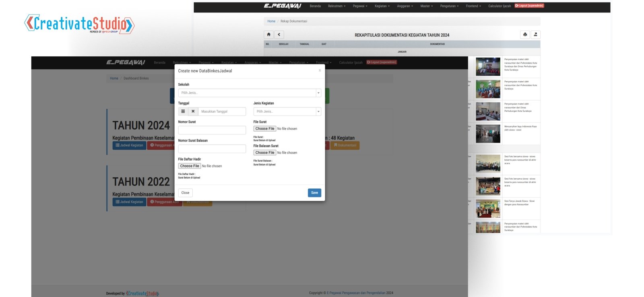
Task: Click the export icon beside print
Action: coord(535,35)
